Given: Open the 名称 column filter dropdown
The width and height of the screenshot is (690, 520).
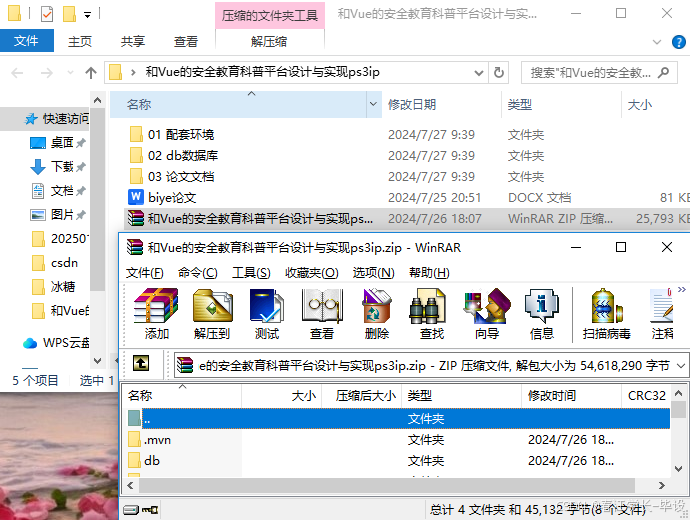Looking at the screenshot, I should coord(374,104).
